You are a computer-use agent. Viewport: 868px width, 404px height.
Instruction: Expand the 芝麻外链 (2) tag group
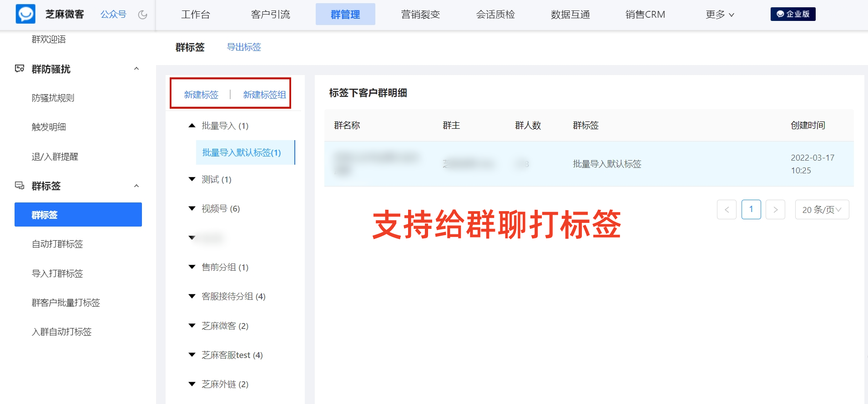192,384
